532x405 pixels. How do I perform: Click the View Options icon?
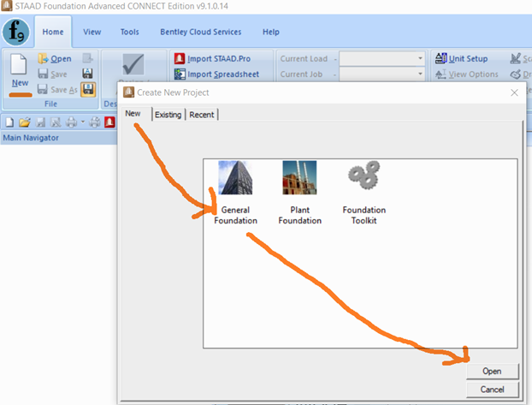pos(440,74)
